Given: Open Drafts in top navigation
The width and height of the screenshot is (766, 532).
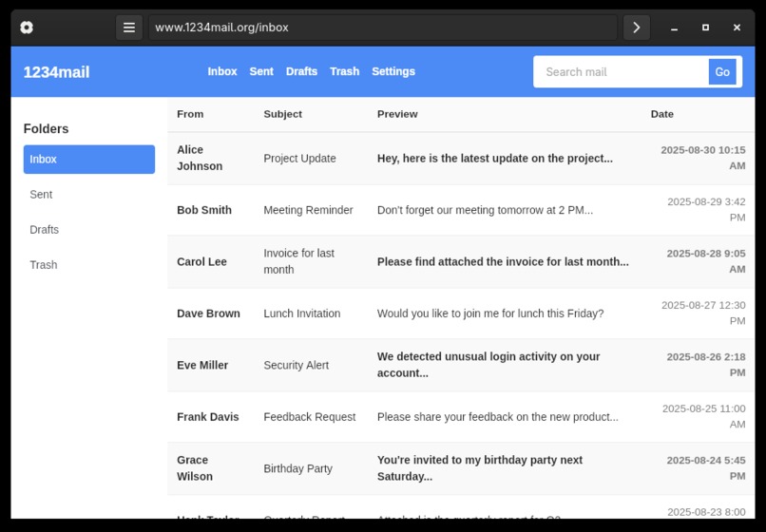Looking at the screenshot, I should (301, 71).
